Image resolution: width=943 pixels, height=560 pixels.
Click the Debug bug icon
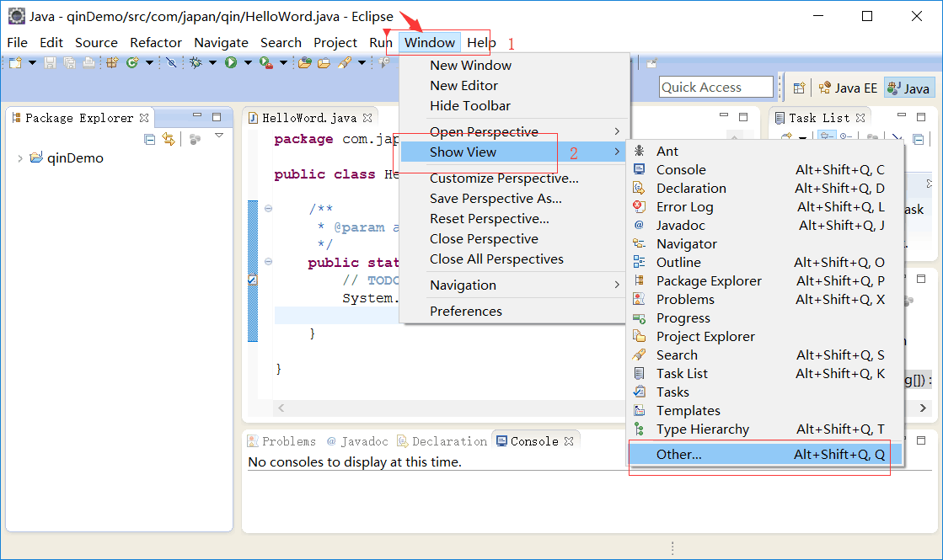[x=196, y=62]
